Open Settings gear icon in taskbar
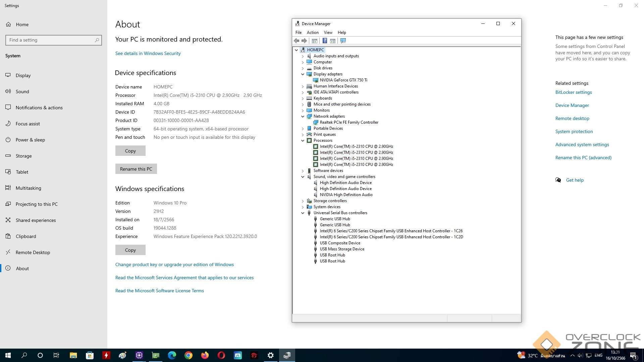 pyautogui.click(x=270, y=355)
